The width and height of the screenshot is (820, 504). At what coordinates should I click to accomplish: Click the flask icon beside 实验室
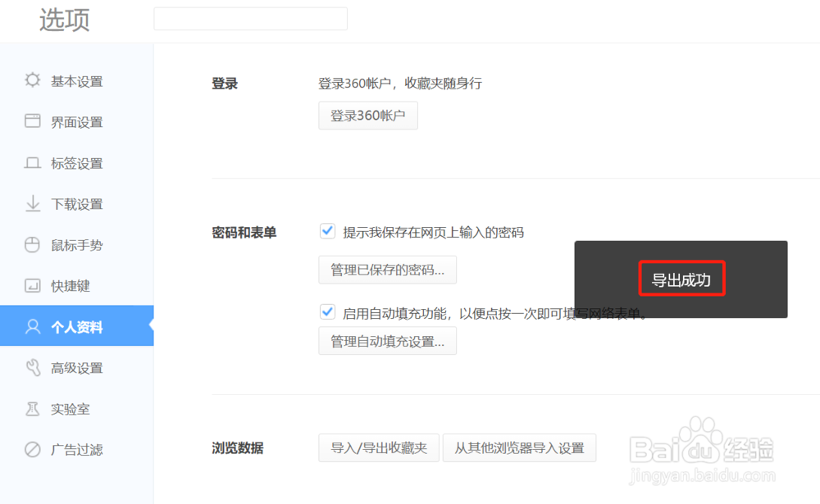33,408
